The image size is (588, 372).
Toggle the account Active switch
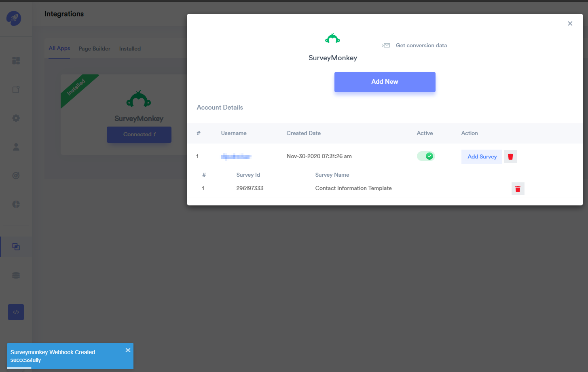426,156
